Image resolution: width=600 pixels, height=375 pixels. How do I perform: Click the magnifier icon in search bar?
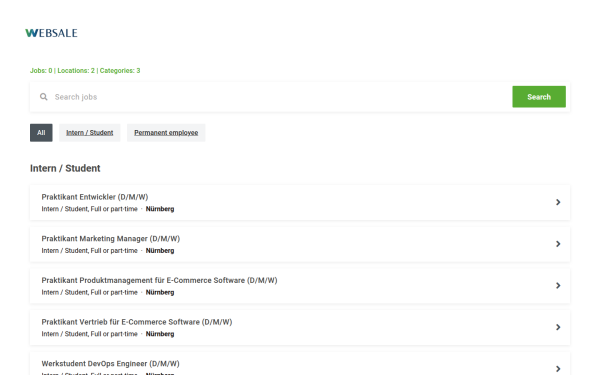(x=44, y=97)
